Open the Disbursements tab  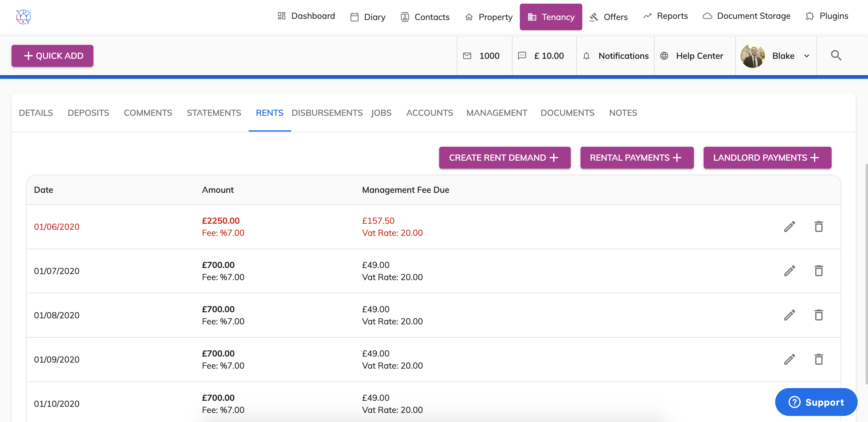point(327,113)
